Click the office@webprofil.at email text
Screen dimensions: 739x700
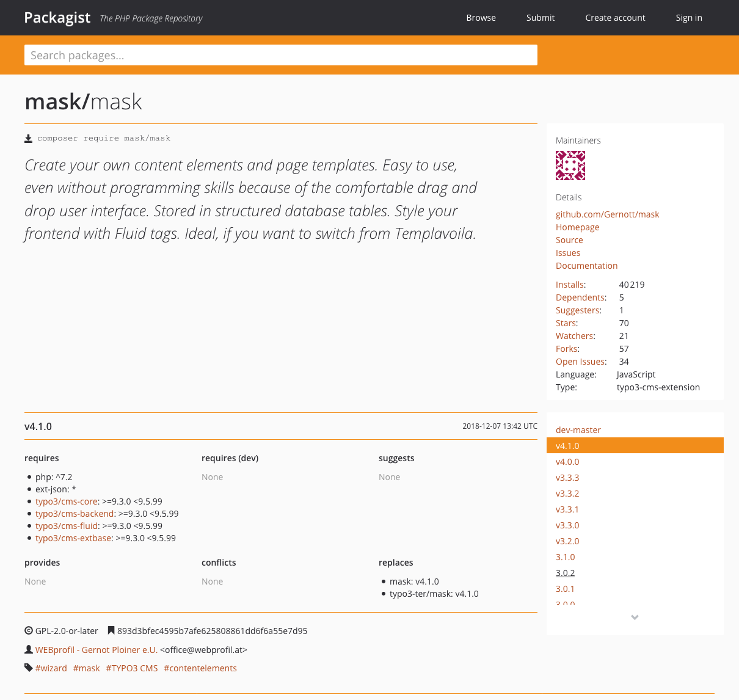pos(203,650)
